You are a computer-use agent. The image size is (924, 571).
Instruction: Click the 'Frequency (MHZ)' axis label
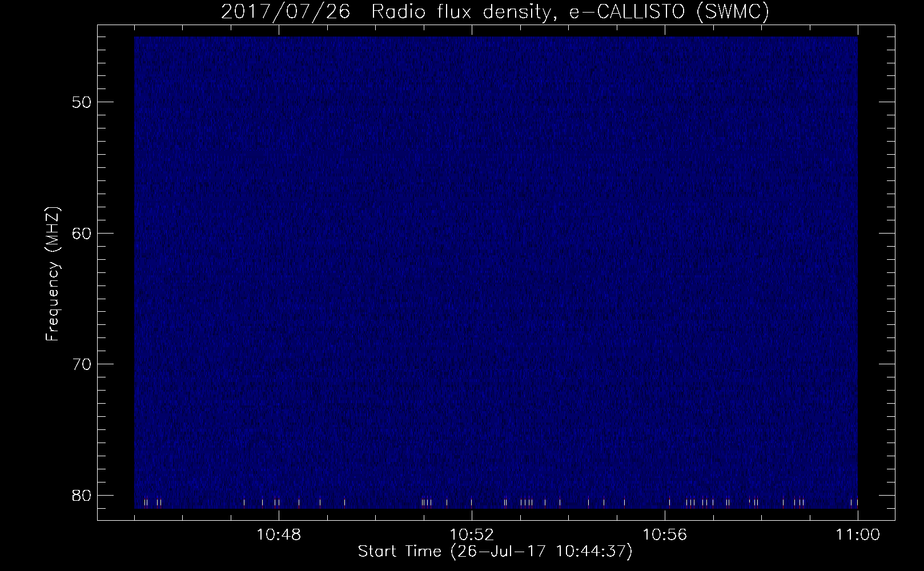(53, 275)
